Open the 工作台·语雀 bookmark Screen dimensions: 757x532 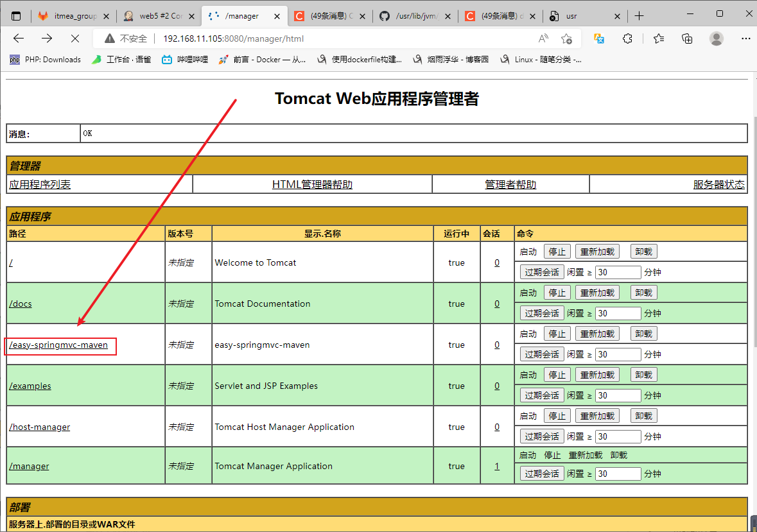[121, 59]
